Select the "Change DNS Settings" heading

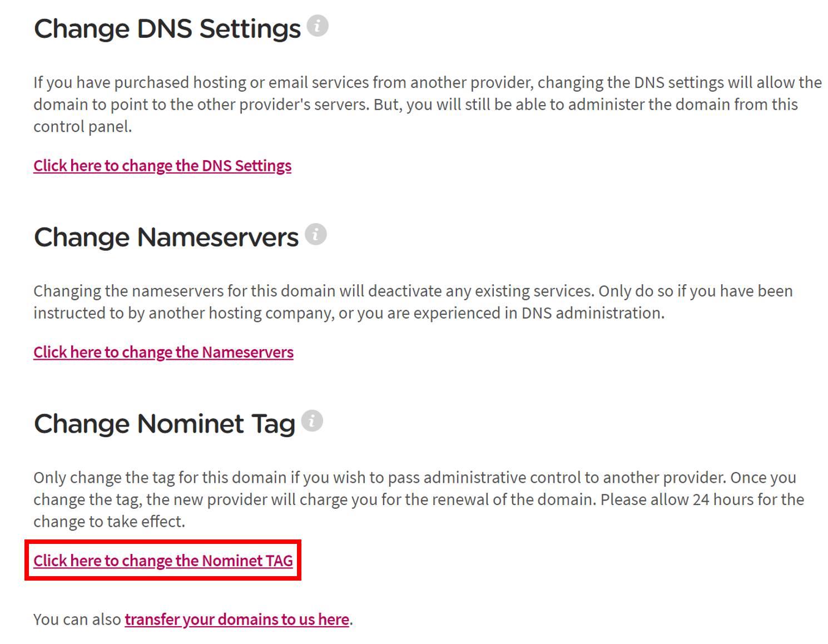(x=167, y=28)
